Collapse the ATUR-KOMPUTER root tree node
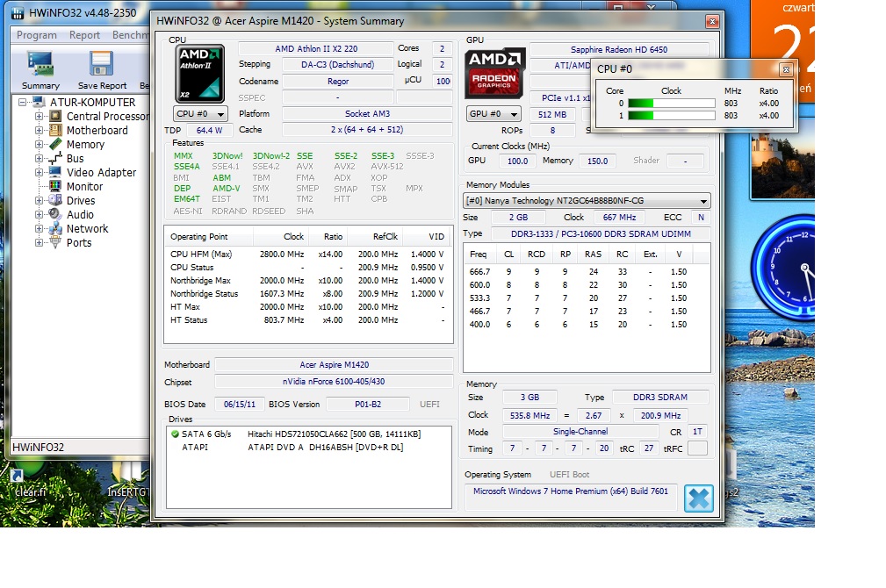886x588 pixels. (23, 102)
